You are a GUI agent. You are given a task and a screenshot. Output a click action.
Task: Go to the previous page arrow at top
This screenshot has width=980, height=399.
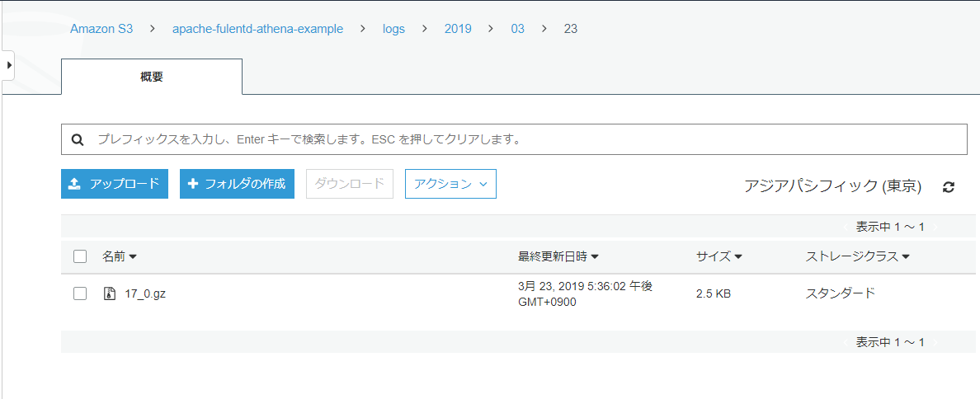[845, 227]
